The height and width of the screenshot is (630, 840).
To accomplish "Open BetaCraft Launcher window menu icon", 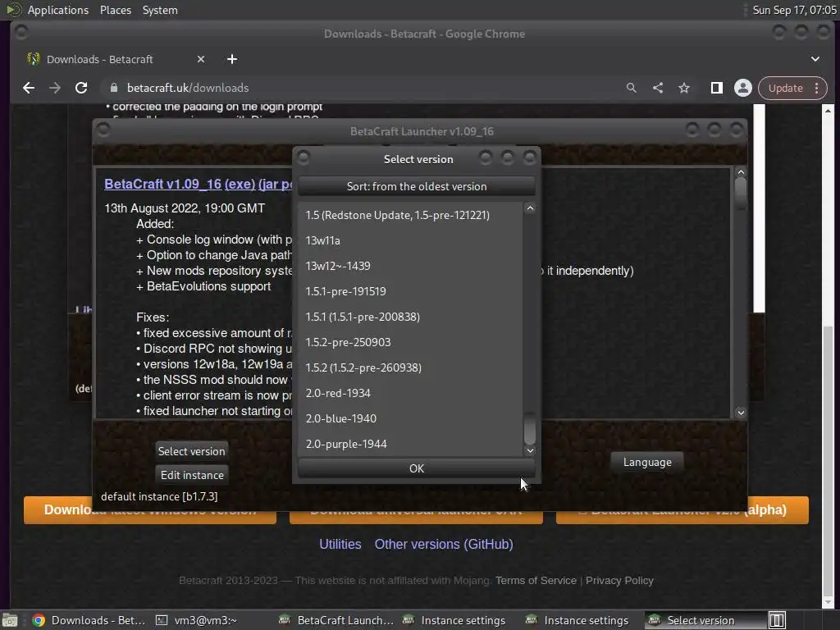I will (103, 130).
